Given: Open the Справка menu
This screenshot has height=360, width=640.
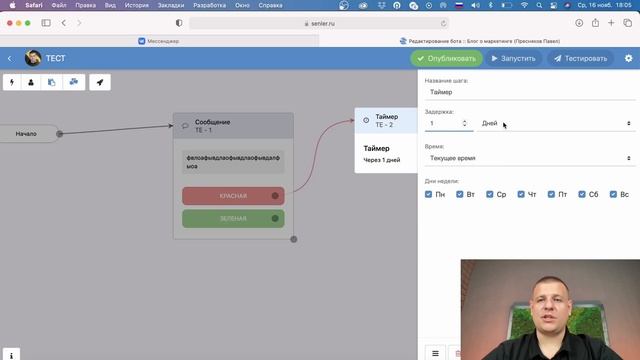Looking at the screenshot, I should point(270,5).
